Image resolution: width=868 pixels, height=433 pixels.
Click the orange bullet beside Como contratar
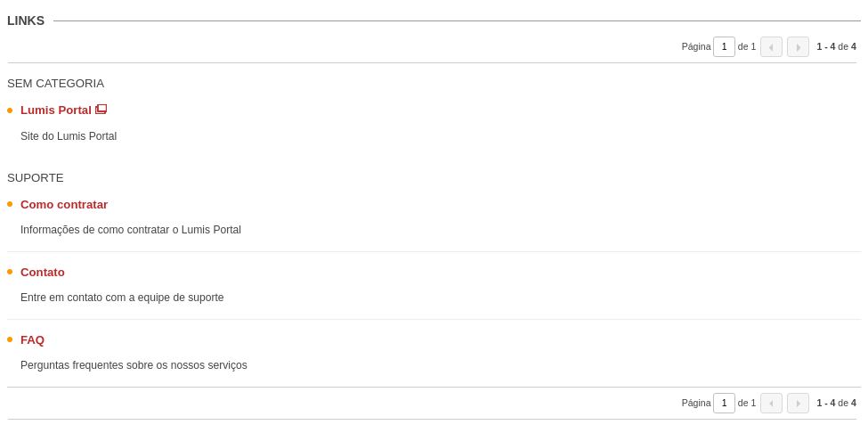pos(10,204)
